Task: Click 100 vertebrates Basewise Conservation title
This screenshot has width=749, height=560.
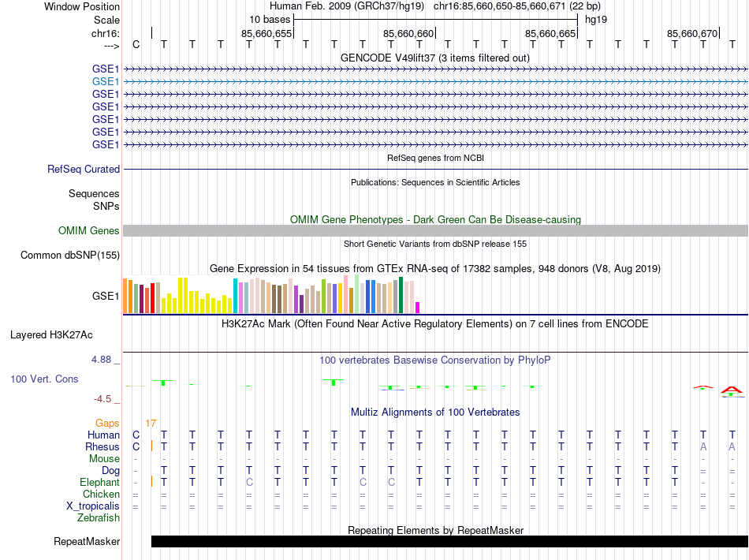Action: pyautogui.click(x=435, y=360)
